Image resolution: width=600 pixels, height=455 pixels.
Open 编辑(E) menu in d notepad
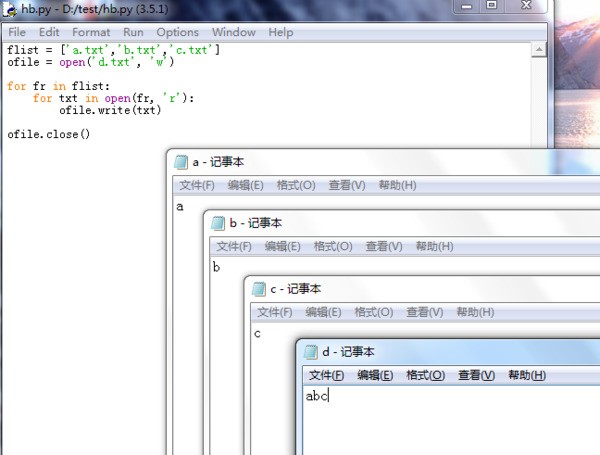375,375
